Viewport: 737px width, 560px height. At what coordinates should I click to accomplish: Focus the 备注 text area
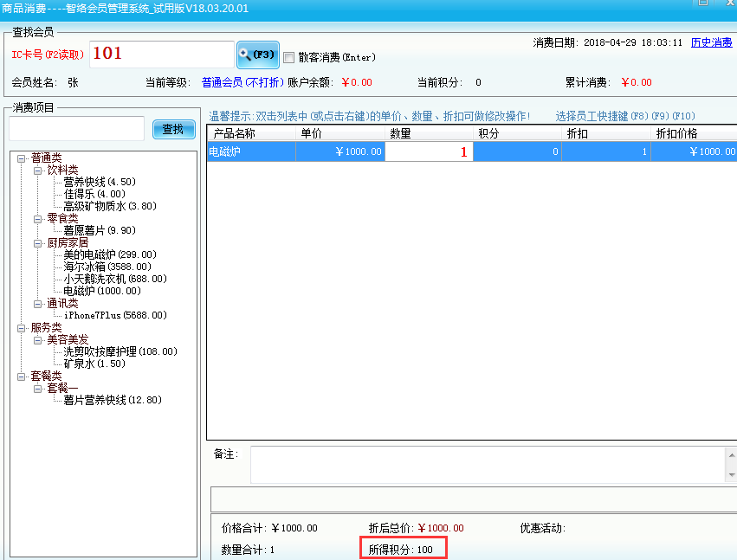[488, 465]
